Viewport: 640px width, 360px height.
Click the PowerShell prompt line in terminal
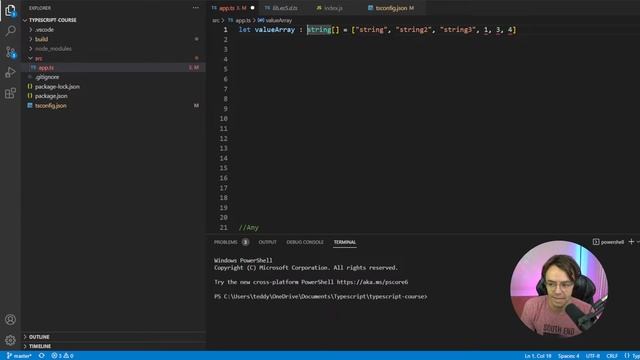[320, 297]
